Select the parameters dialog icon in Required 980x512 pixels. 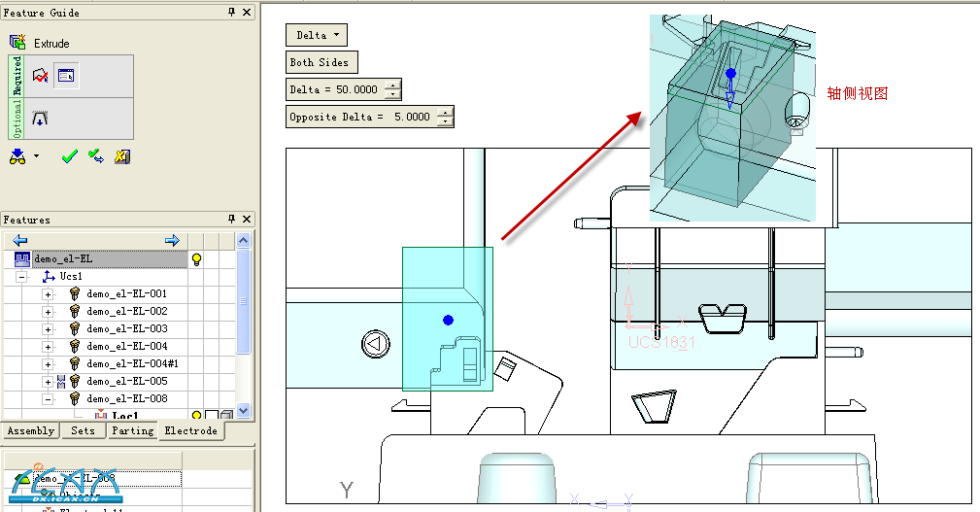click(66, 76)
